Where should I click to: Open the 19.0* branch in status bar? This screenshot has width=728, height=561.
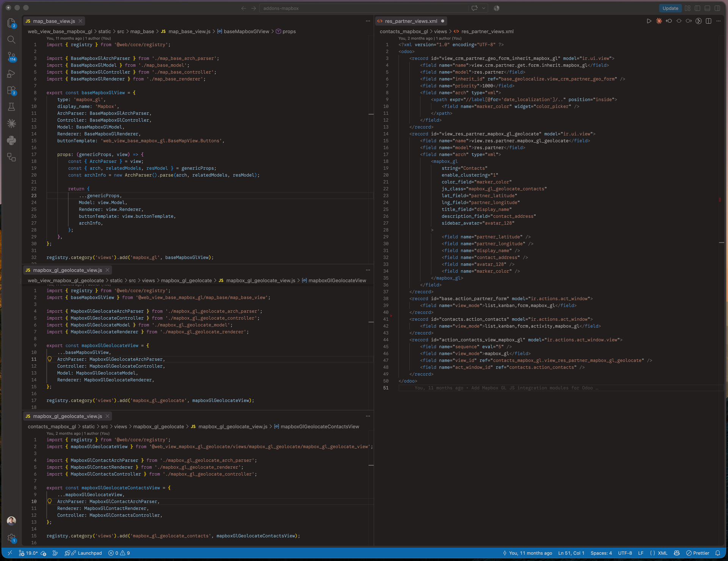(28, 553)
